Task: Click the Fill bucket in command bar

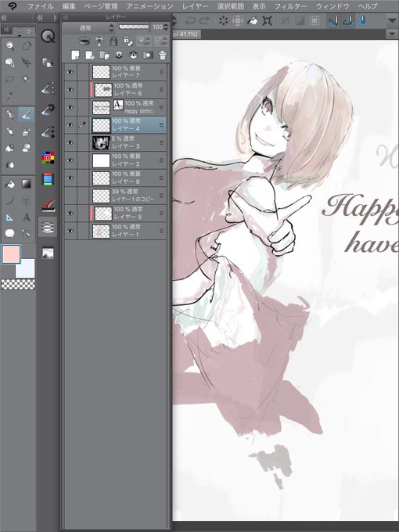Action: 253,21
